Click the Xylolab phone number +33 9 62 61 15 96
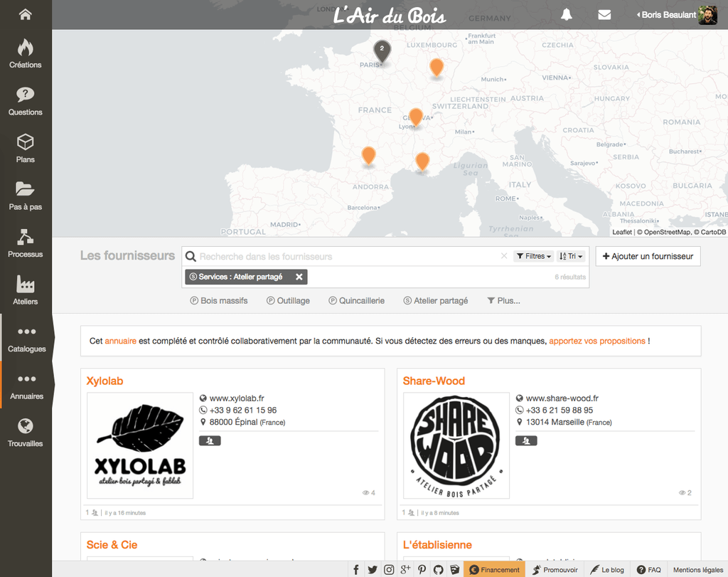728x577 pixels. pos(243,411)
